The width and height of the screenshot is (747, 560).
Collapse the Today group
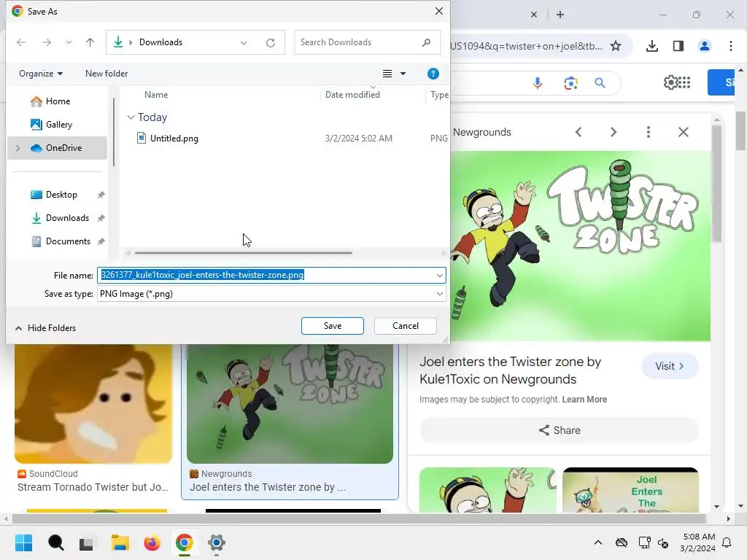[x=131, y=117]
